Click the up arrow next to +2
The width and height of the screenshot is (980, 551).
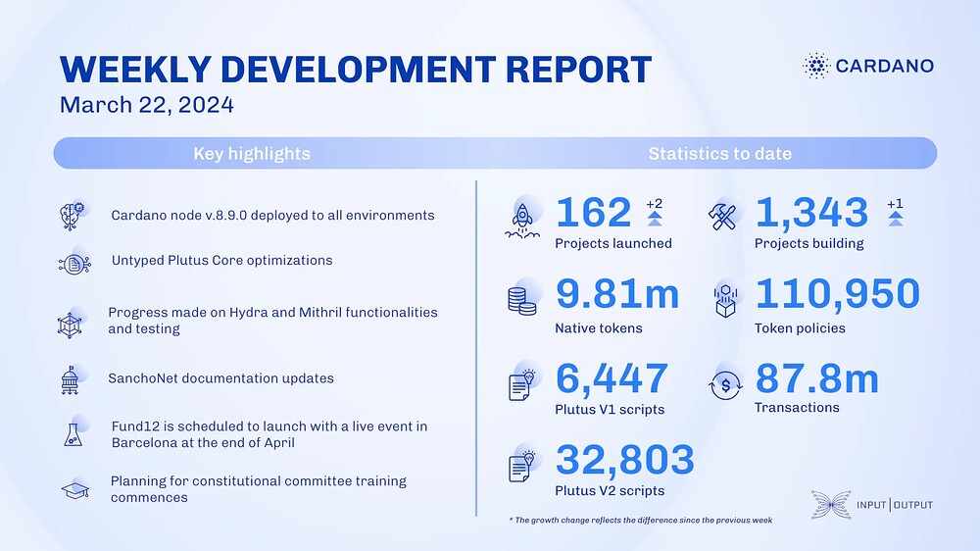[655, 219]
